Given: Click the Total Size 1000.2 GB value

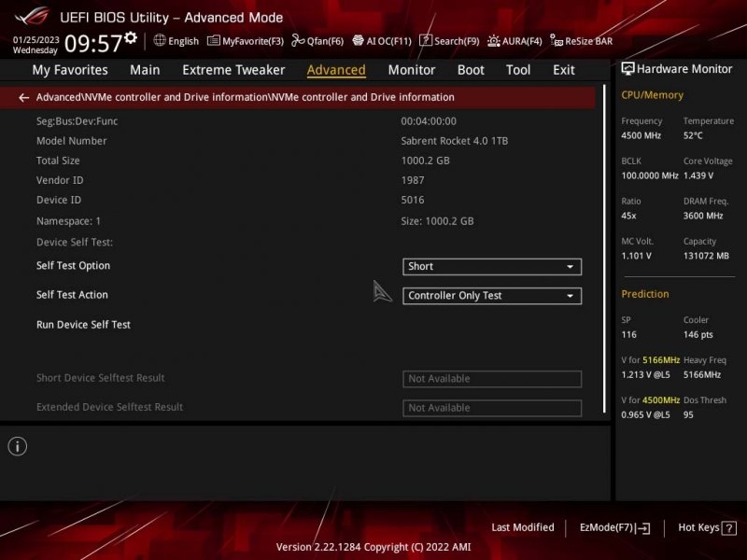Looking at the screenshot, I should tap(426, 161).
